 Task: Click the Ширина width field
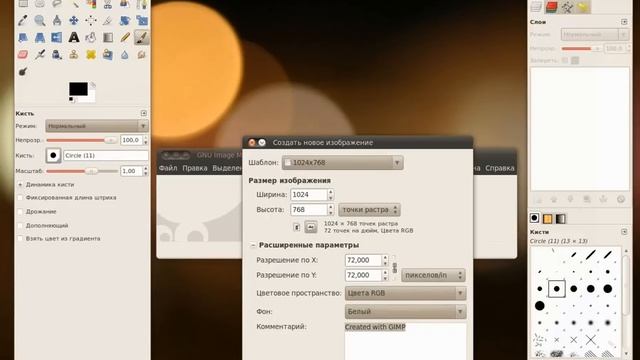[309, 195]
